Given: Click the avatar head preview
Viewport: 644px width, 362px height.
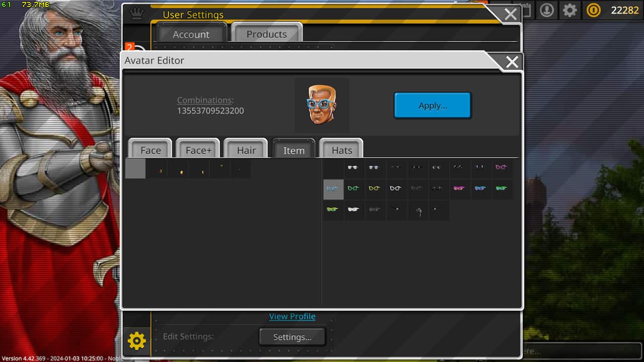Looking at the screenshot, I should 321,105.
